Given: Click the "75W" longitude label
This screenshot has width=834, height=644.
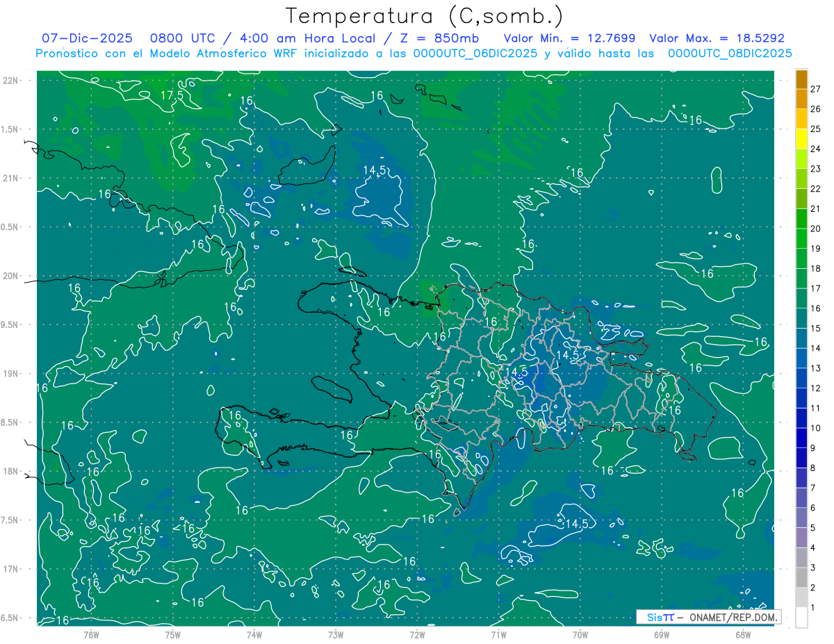Looking at the screenshot, I should pyautogui.click(x=173, y=635).
